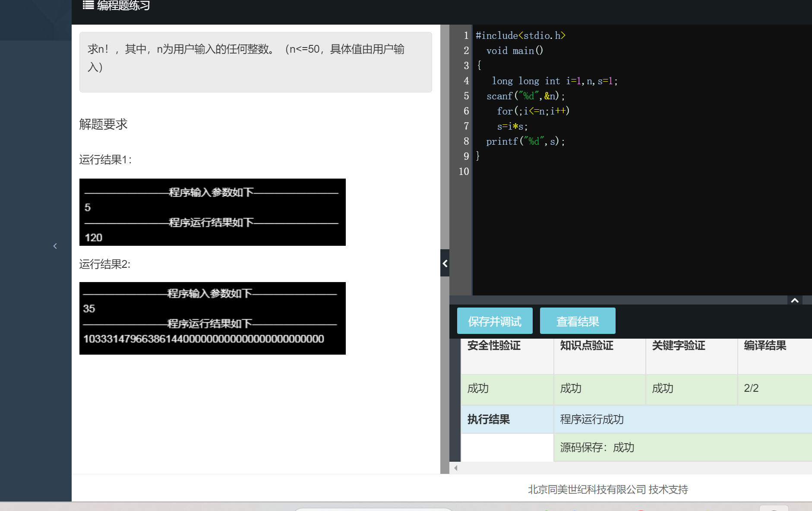Click the 成功 cell under 关键字验证
The width and height of the screenshot is (812, 511).
692,390
